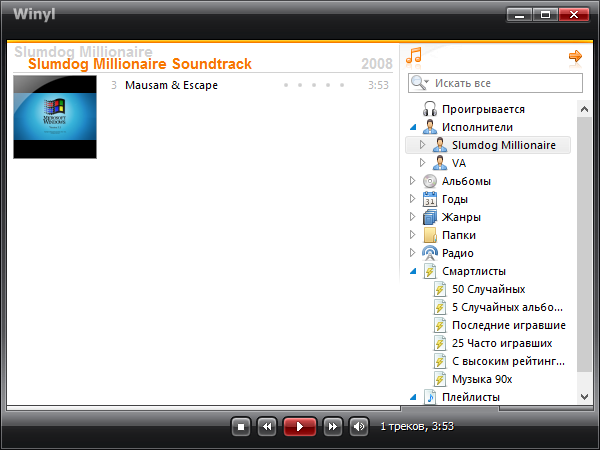600x450 pixels.
Task: Click the VA artist icon
Action: (440, 163)
